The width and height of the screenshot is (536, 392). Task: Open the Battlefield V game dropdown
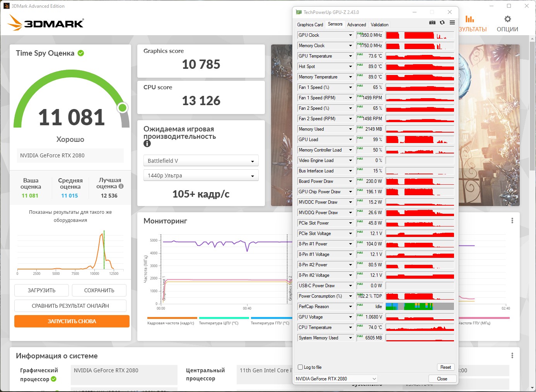click(x=200, y=161)
